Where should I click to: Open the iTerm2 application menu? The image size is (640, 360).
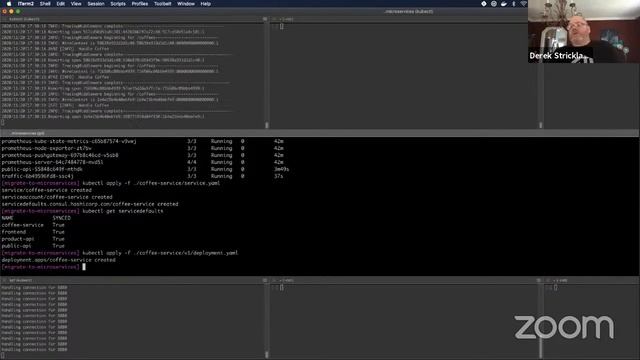click(x=26, y=4)
